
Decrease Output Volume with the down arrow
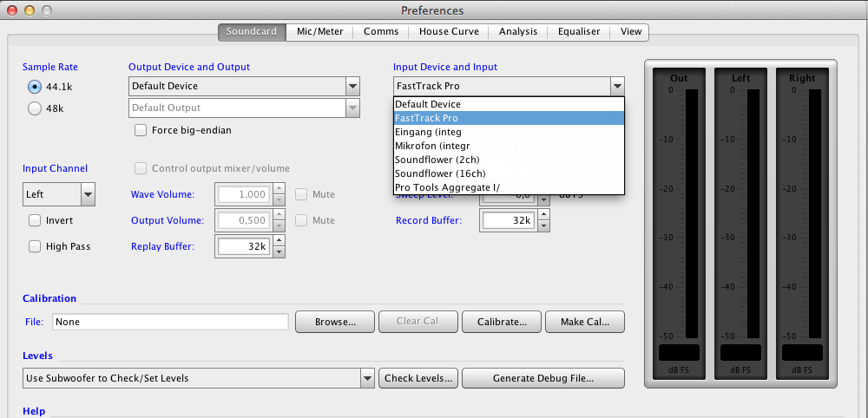(x=279, y=226)
